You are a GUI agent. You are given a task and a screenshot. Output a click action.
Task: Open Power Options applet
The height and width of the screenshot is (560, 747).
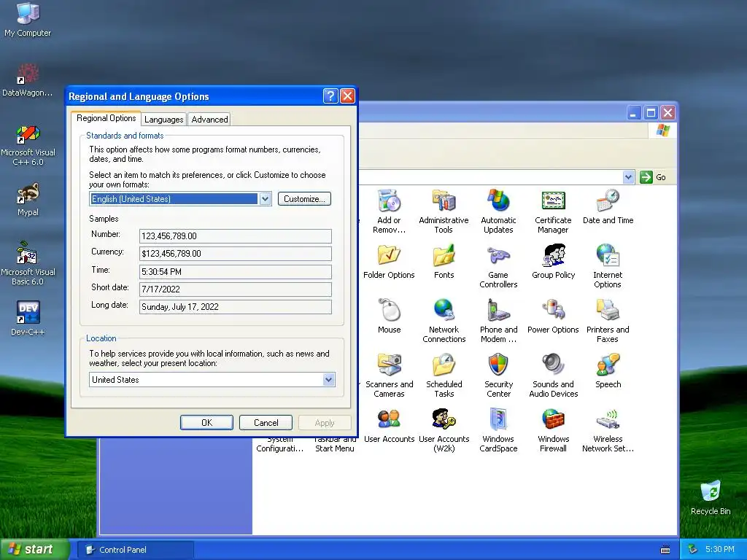(x=553, y=316)
